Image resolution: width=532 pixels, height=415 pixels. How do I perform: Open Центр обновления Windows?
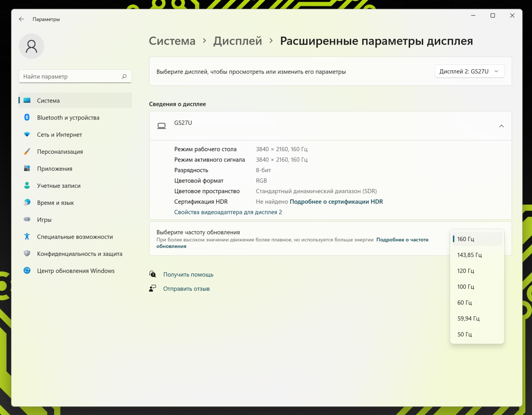coord(76,271)
